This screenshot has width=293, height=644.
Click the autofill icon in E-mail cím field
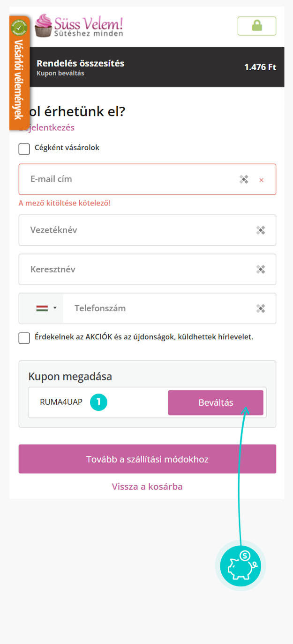pyautogui.click(x=244, y=179)
